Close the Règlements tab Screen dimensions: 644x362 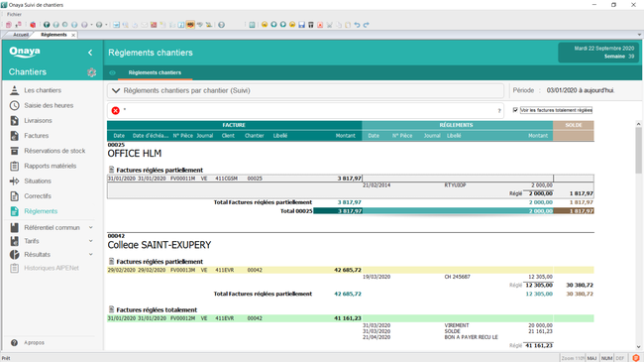tap(73, 36)
